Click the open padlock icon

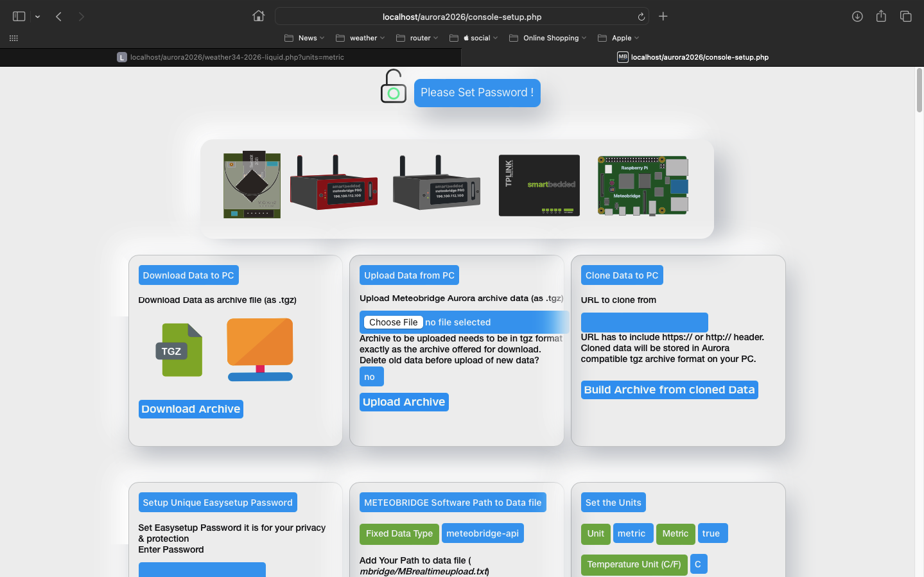coord(393,87)
